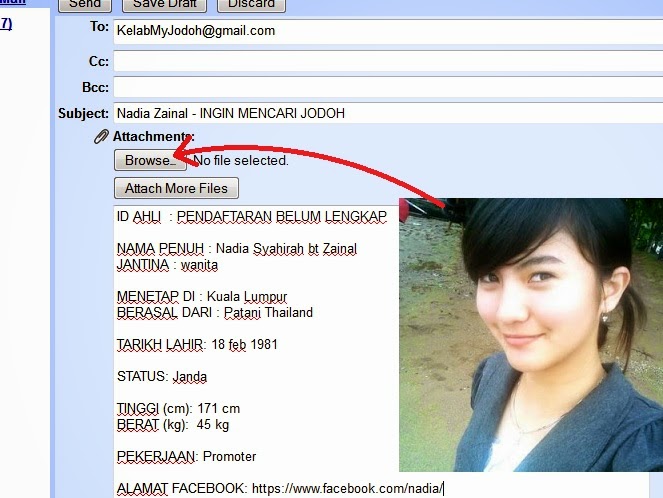The image size is (663, 498).
Task: Click the 'Attachments:' label
Action: click(153, 137)
